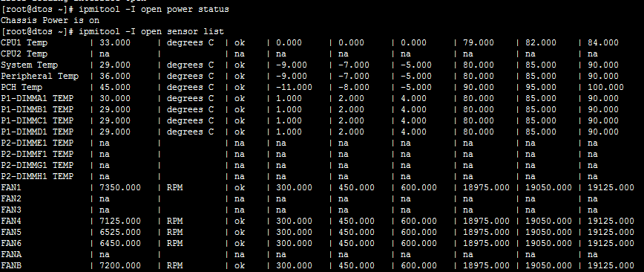Click the P1-DIMMD1 TEMP sensor name
644x272 pixels.
(x=37, y=132)
